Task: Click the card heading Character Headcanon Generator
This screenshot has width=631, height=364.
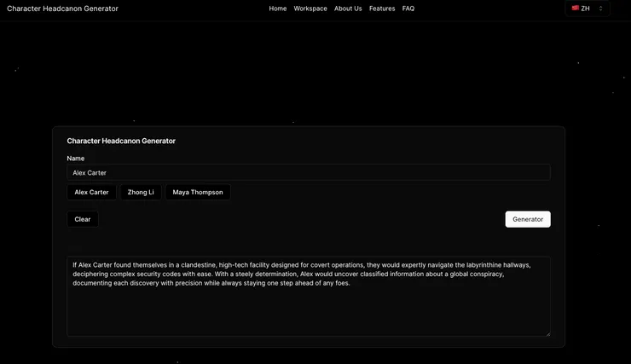Action: click(x=121, y=141)
